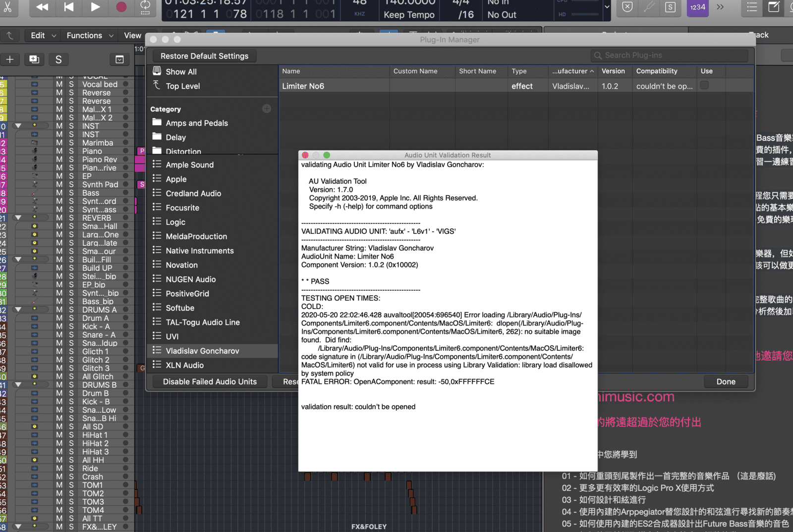
Task: Click the up-arrow leave folder icon
Action: point(9,35)
